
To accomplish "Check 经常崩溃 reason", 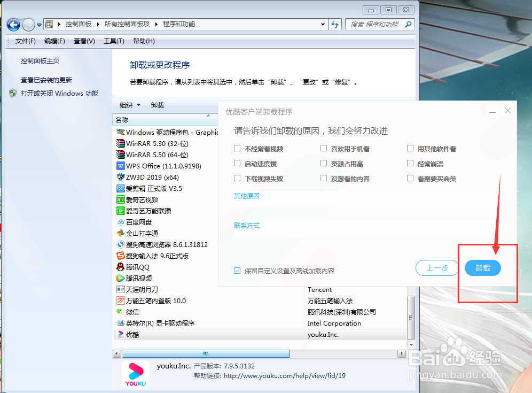I will [410, 164].
